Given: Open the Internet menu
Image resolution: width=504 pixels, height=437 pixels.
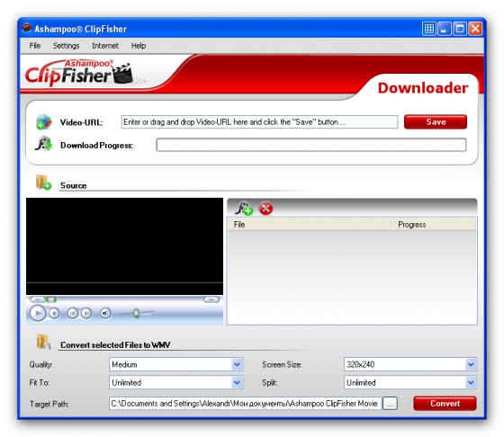Looking at the screenshot, I should (x=105, y=46).
